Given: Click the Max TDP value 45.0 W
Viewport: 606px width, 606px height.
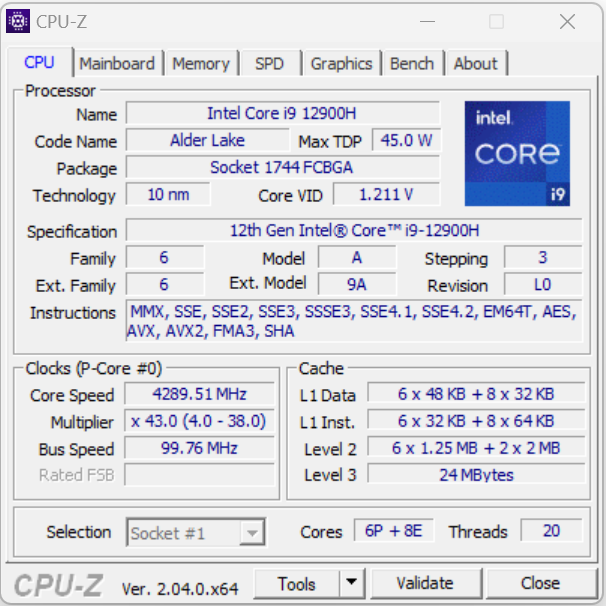Looking at the screenshot, I should click(x=406, y=140).
